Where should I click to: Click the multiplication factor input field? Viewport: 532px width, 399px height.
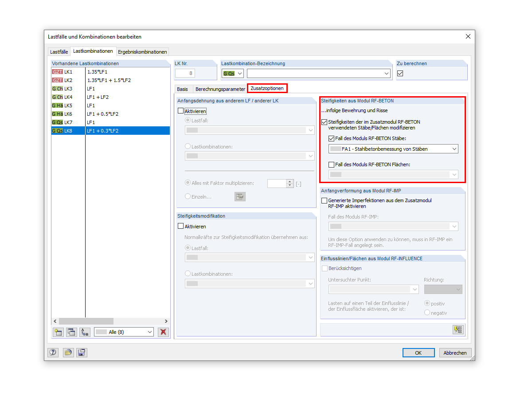[x=278, y=183]
